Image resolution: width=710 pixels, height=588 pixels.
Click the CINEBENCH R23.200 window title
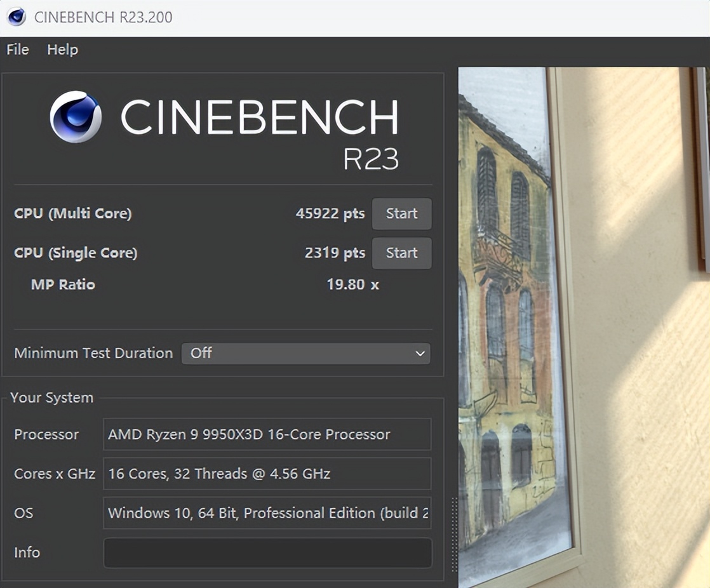point(104,17)
